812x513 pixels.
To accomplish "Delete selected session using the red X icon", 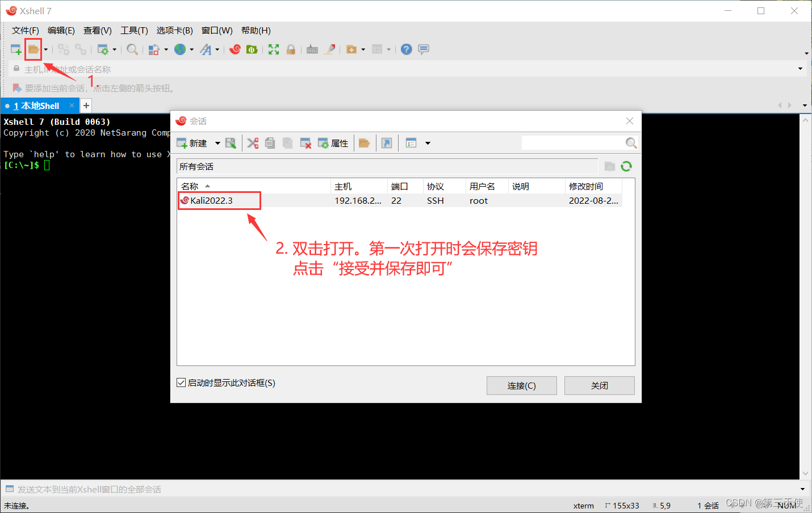I will click(305, 143).
